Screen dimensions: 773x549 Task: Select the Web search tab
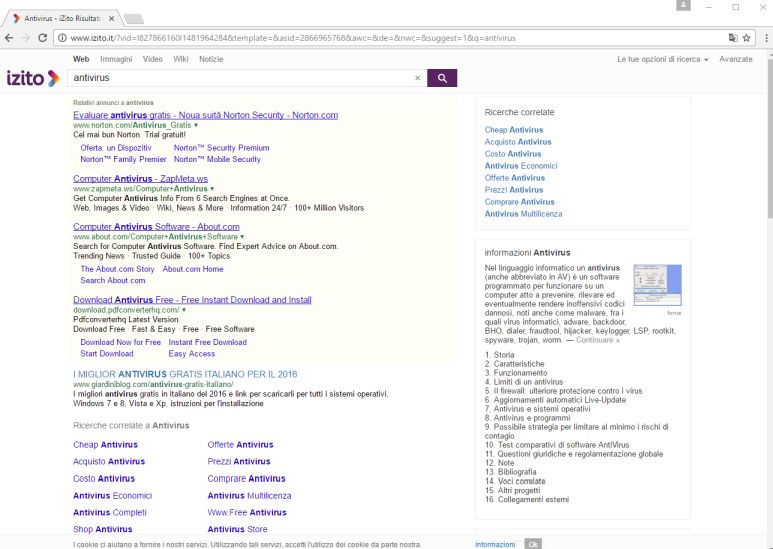pos(81,59)
